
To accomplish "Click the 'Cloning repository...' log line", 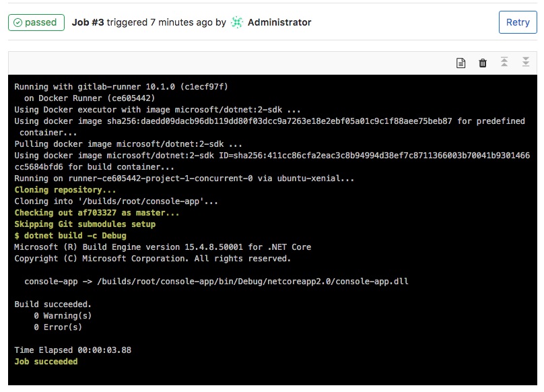I will coord(65,190).
